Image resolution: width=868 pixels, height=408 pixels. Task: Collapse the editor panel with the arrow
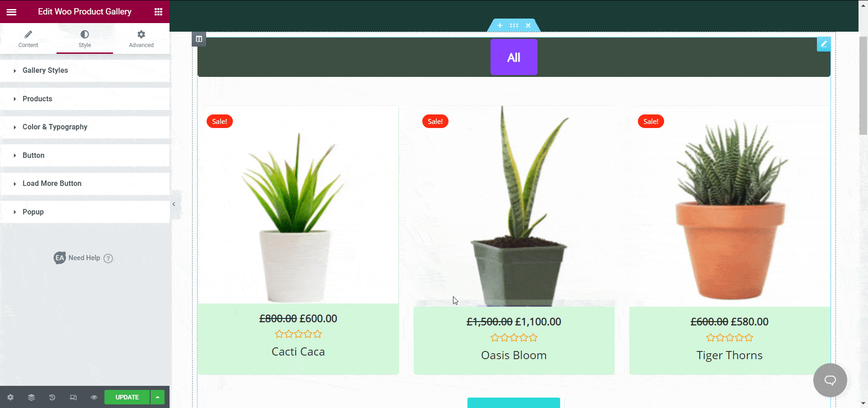click(174, 204)
